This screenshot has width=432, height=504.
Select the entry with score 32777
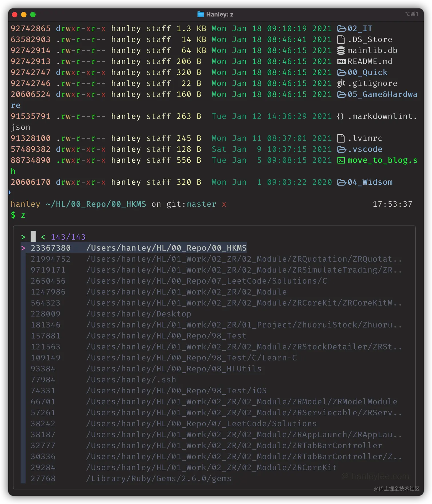pyautogui.click(x=206, y=446)
